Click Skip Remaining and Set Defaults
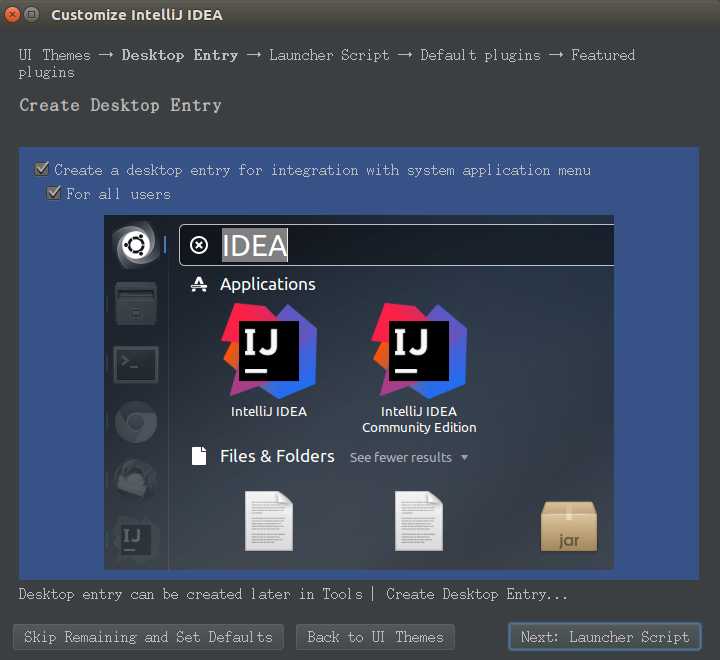Viewport: 720px width, 660px height. [148, 637]
